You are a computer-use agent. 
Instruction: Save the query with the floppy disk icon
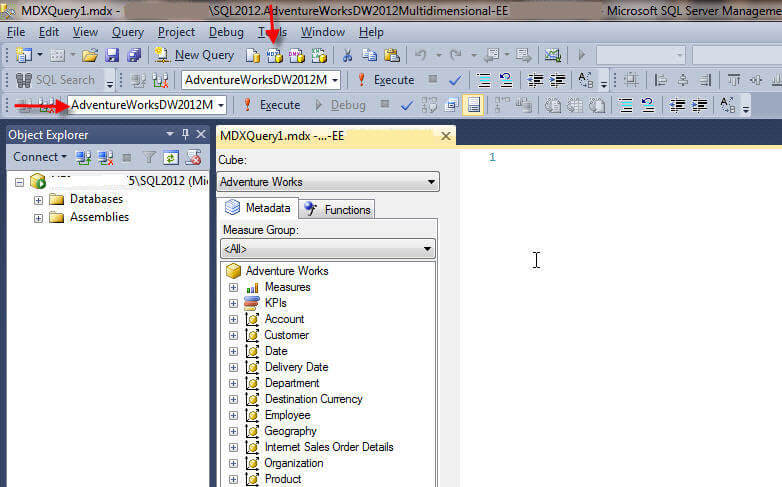coord(112,55)
